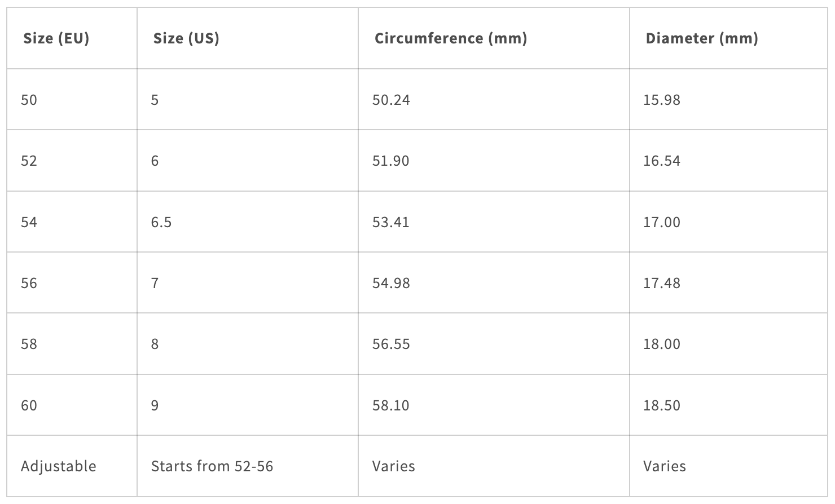
Task: Click the 17.48 diameter value
Action: tap(661, 283)
